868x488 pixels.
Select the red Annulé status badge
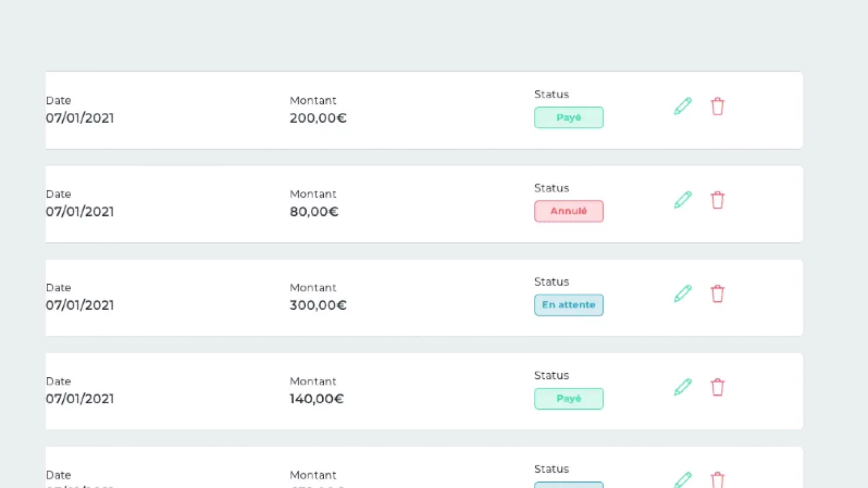[569, 211]
